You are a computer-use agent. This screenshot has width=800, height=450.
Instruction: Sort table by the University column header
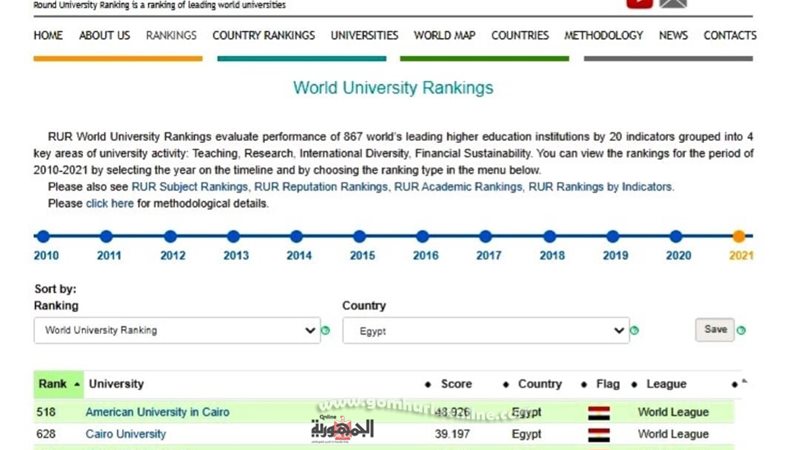[116, 384]
